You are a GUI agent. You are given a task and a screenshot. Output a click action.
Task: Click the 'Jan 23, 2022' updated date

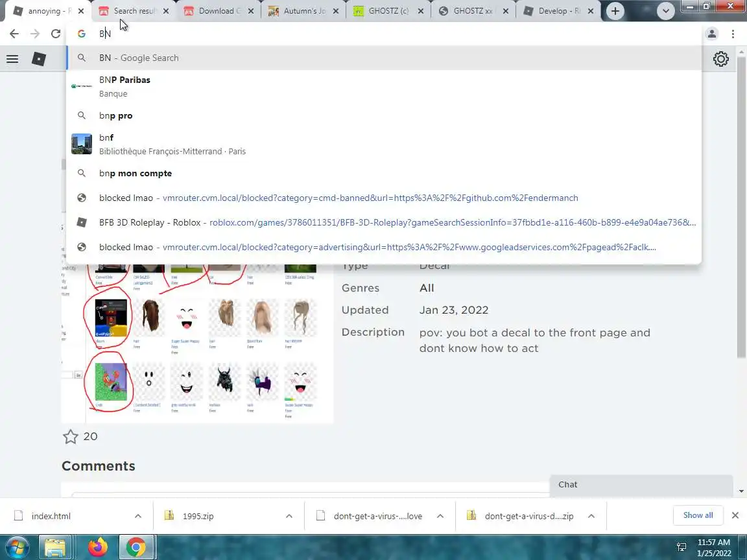[454, 310]
